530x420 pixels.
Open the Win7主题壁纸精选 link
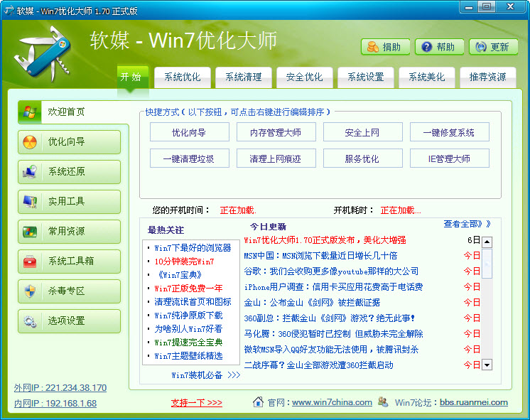tap(188, 356)
